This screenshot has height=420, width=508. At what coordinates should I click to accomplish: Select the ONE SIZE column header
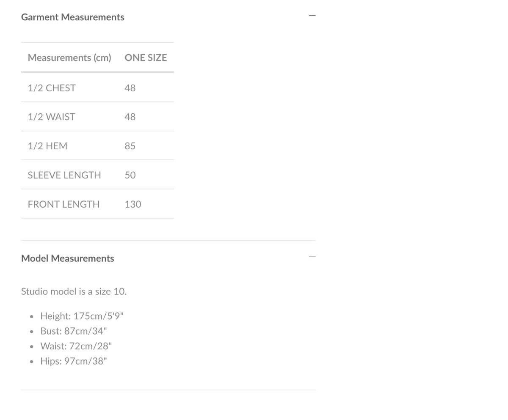pyautogui.click(x=146, y=58)
